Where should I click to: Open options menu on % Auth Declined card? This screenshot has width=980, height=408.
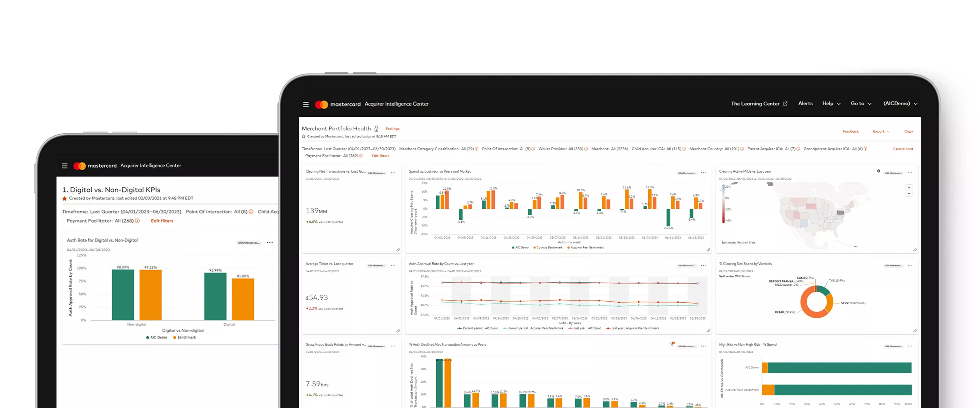pos(703,346)
